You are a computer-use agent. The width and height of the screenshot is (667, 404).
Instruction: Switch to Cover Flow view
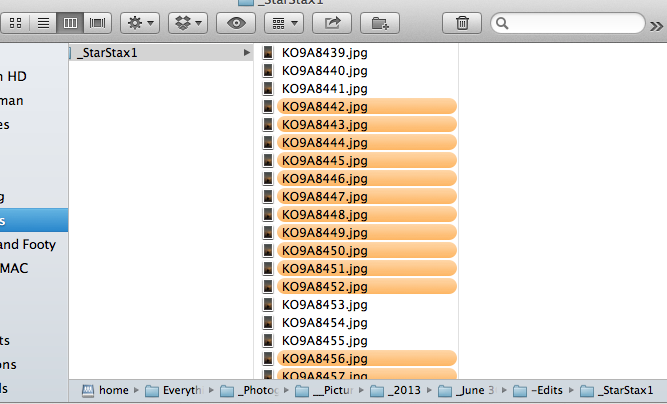[98, 22]
